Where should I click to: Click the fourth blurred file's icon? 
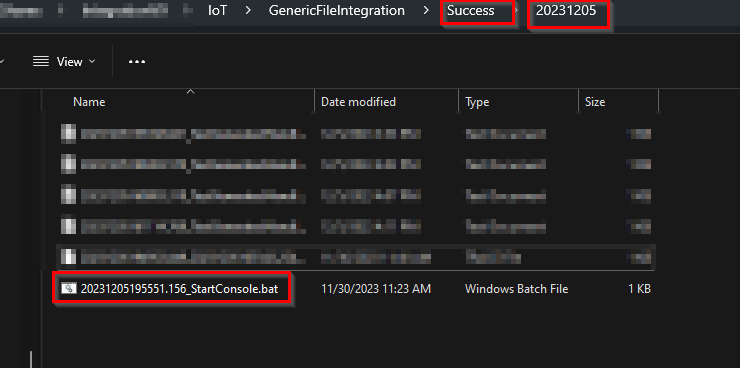pos(69,225)
